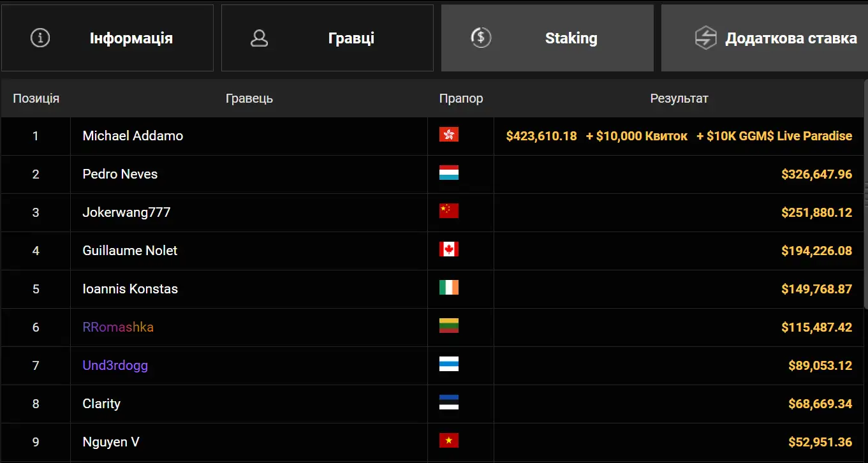868x463 pixels.
Task: Click the Ireland flag for Ioannis Konstas
Action: [449, 288]
